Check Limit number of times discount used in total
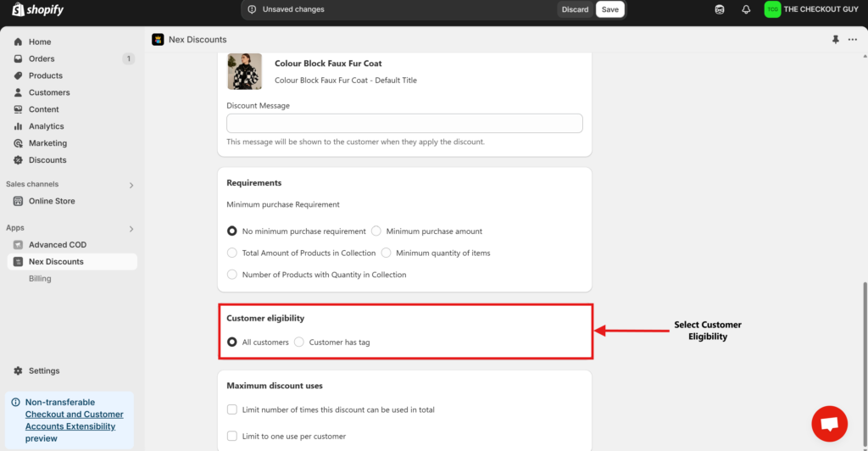Screen dimensions: 868x451 pyautogui.click(x=232, y=409)
